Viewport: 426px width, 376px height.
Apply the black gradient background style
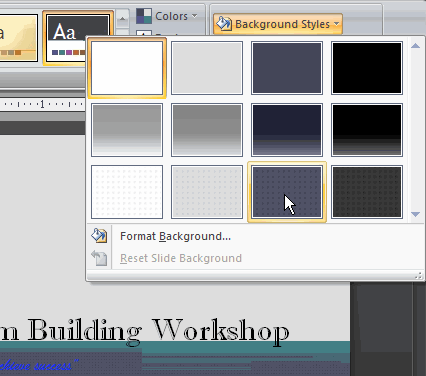pos(367,130)
